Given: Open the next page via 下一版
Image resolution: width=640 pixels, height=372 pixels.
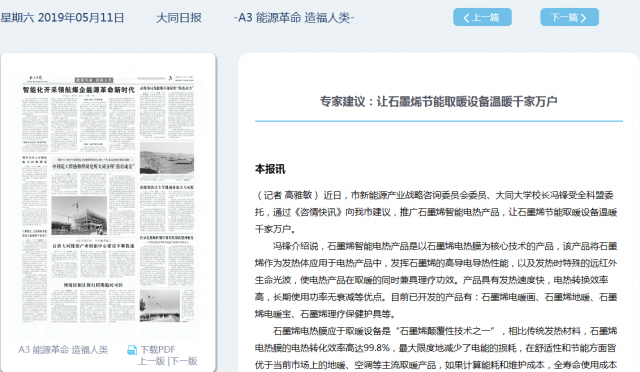Looking at the screenshot, I should tap(184, 361).
